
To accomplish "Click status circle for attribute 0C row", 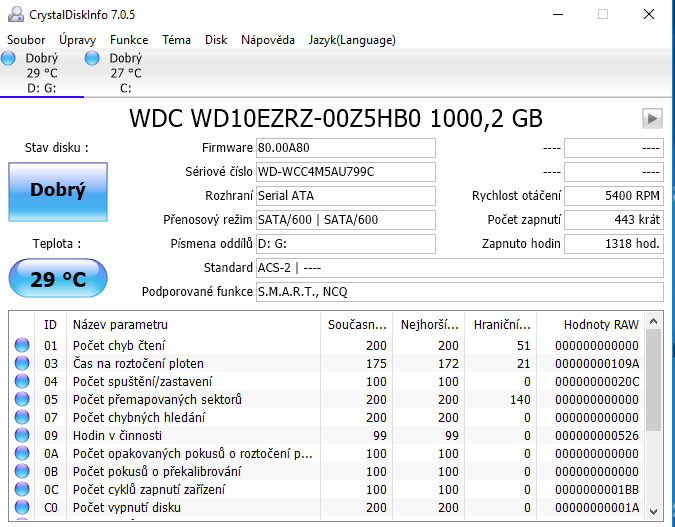I will click(22, 490).
